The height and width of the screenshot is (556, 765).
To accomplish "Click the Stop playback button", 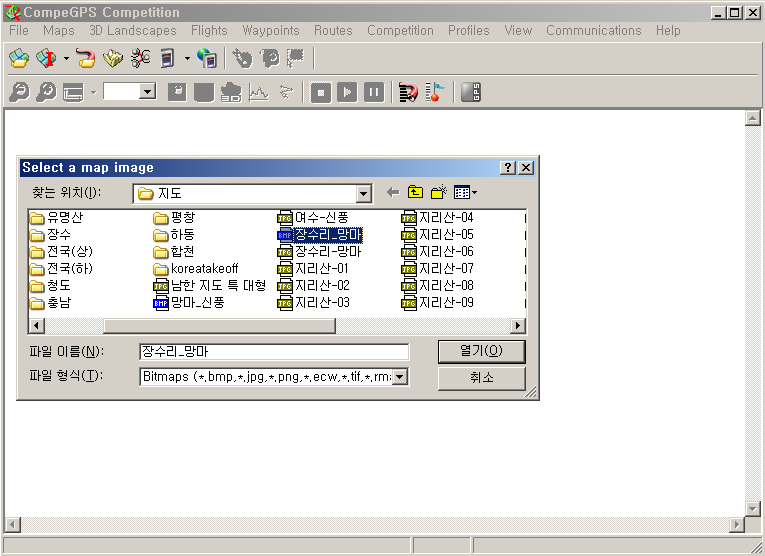I will (x=321, y=92).
